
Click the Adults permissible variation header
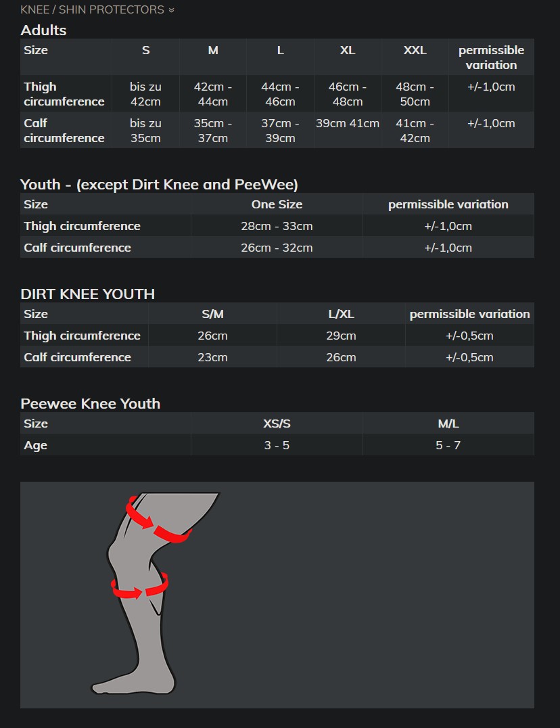point(491,58)
